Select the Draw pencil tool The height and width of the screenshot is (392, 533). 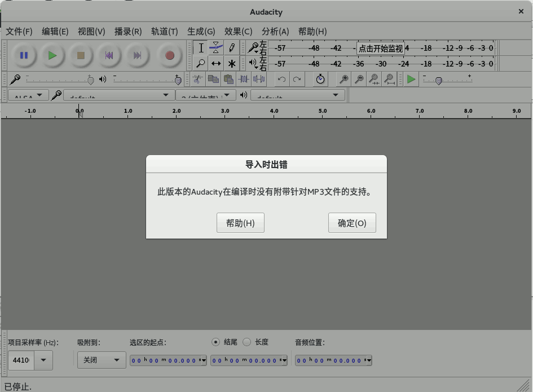(x=231, y=48)
